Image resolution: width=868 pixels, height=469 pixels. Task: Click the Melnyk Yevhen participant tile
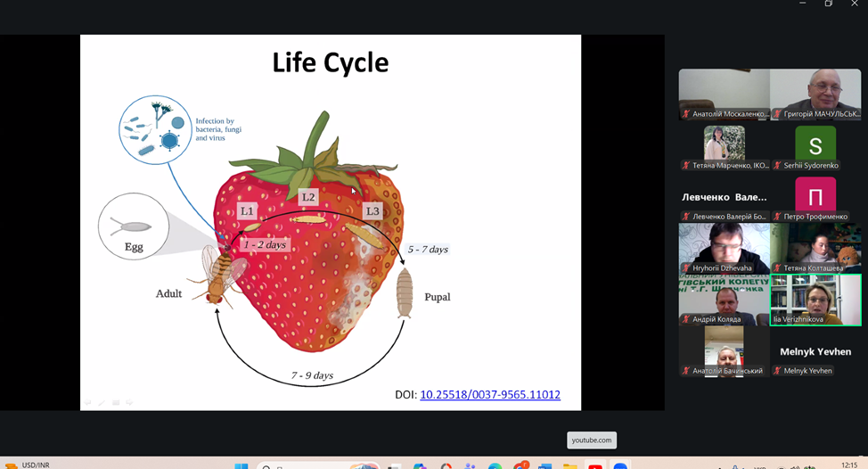click(815, 352)
